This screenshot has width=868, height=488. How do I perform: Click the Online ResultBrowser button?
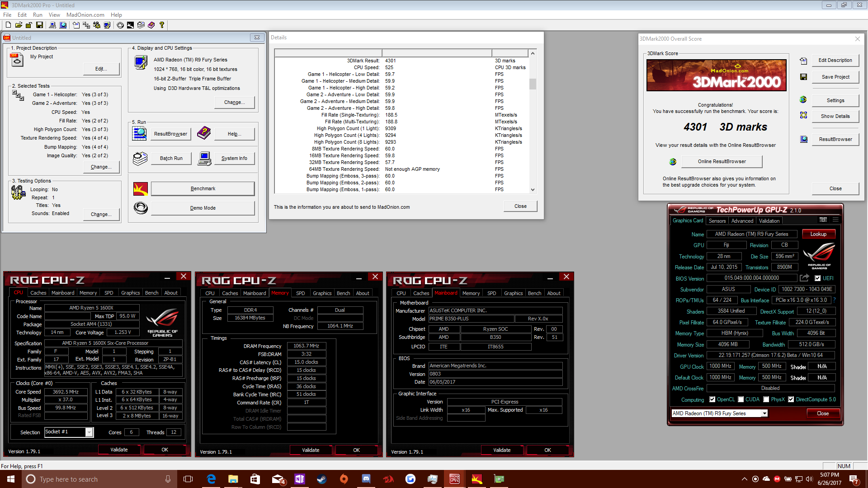[722, 162]
